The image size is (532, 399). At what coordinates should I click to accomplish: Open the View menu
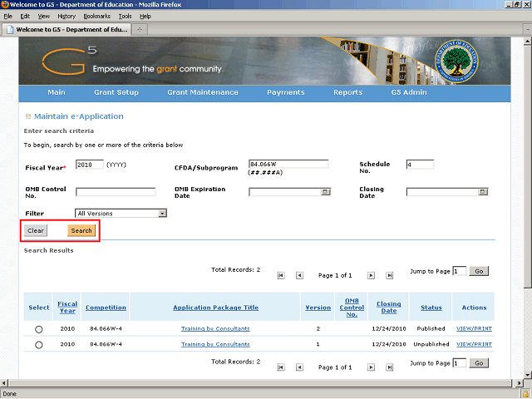coord(44,17)
